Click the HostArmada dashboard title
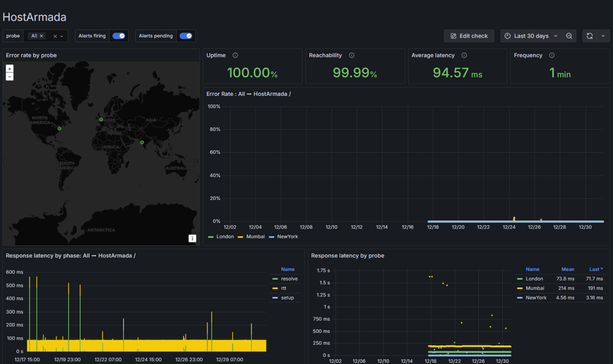 (x=34, y=17)
